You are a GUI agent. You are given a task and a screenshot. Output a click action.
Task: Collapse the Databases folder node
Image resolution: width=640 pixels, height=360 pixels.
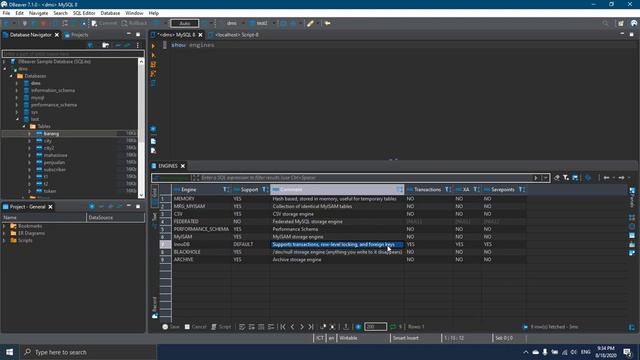pyautogui.click(x=11, y=76)
